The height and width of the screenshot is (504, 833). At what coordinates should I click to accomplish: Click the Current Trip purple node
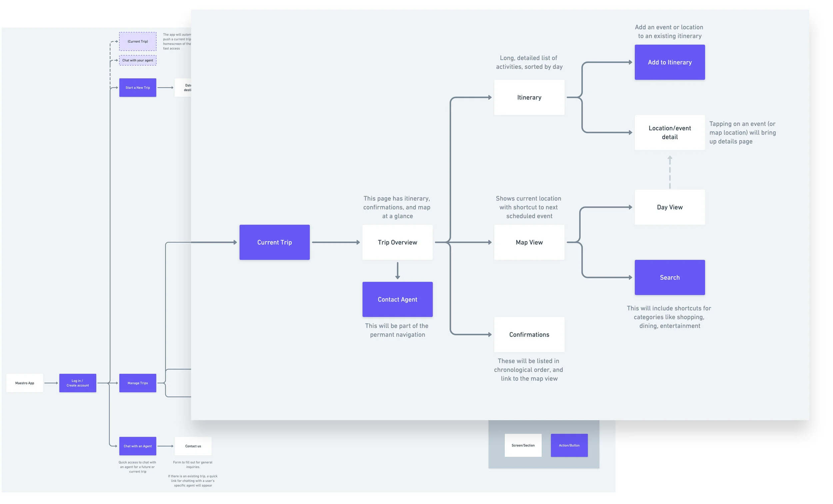coord(275,243)
